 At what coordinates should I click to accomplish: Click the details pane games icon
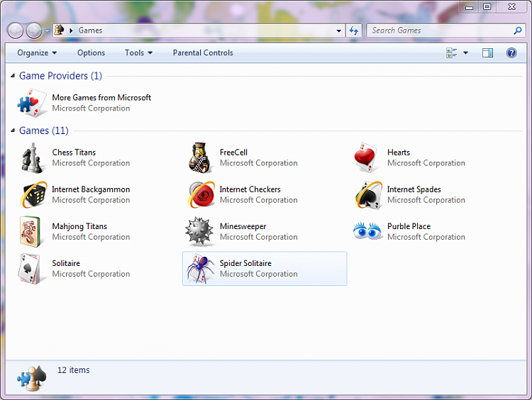(32, 378)
